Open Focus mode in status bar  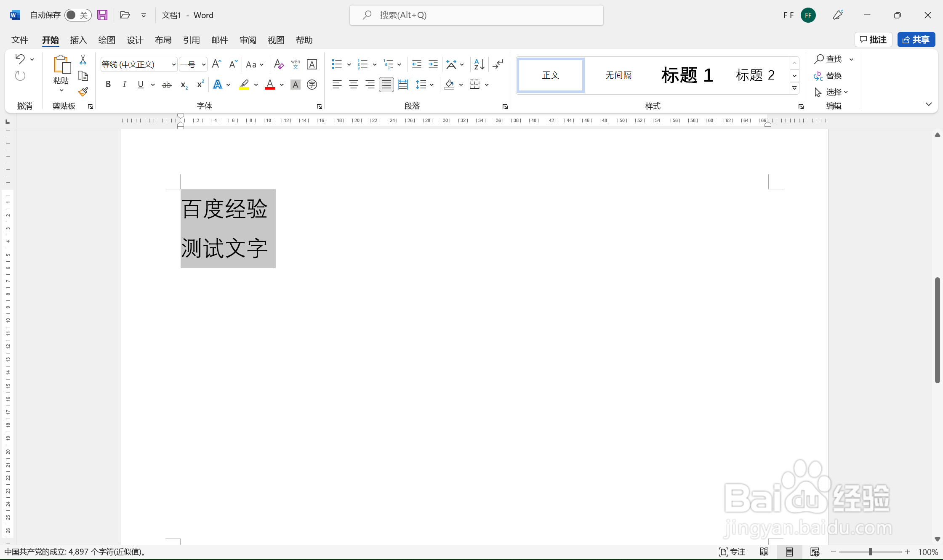(732, 552)
